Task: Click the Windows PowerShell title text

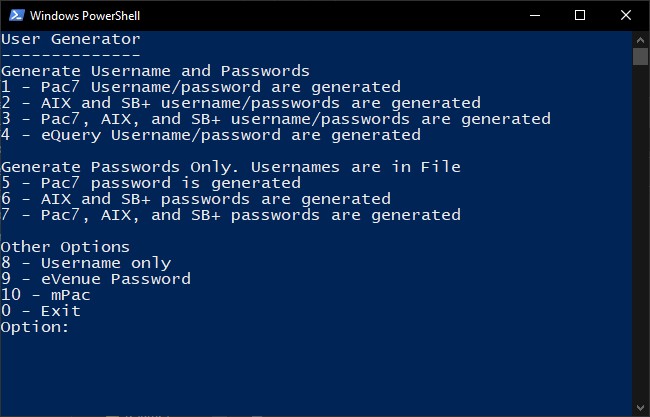Action: point(85,16)
